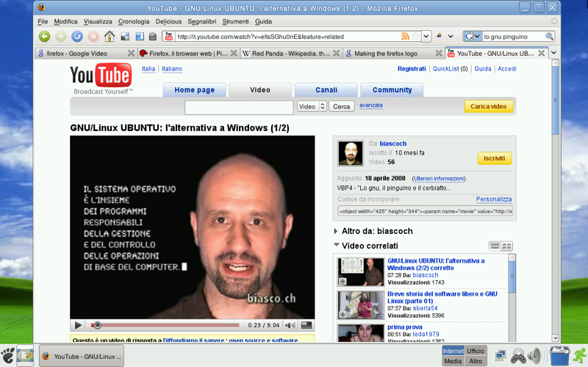This screenshot has height=367, width=588.
Task: Click the YouTube favicon in the address bar
Action: (x=169, y=36)
